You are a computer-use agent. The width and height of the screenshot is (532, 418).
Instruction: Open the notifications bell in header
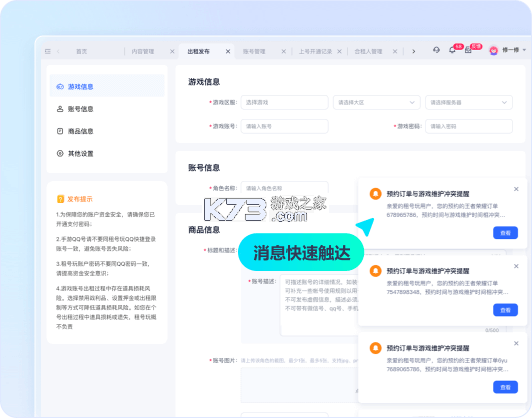point(452,50)
